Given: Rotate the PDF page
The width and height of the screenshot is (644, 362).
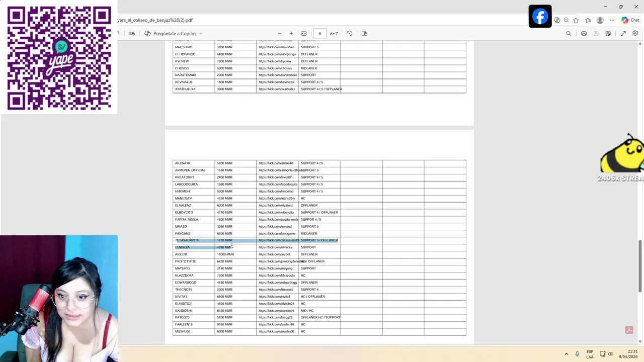Looking at the screenshot, I should click(350, 34).
